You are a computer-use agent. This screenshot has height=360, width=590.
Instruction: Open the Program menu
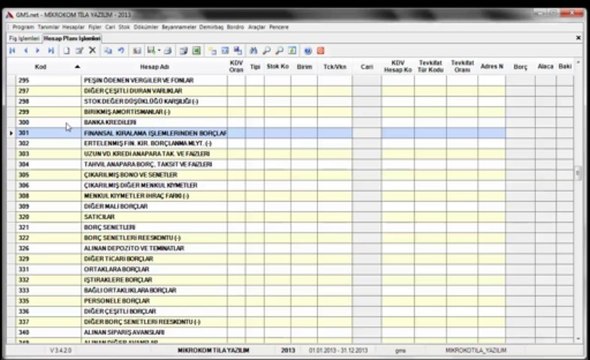point(23,27)
